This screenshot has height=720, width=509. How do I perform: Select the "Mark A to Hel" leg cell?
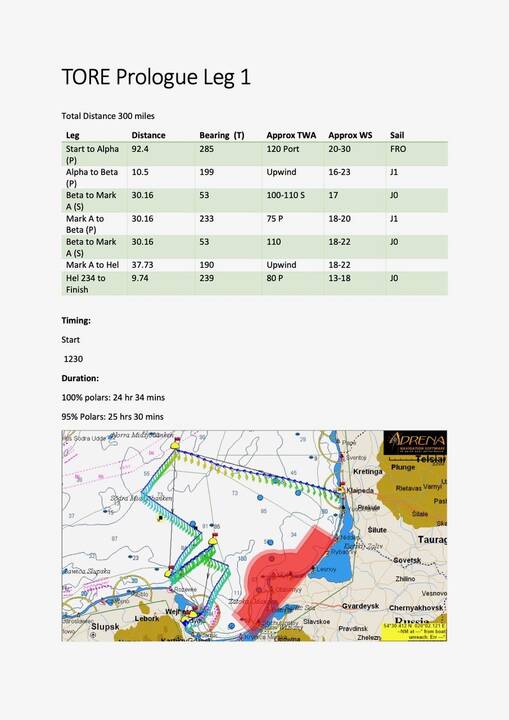[92, 265]
